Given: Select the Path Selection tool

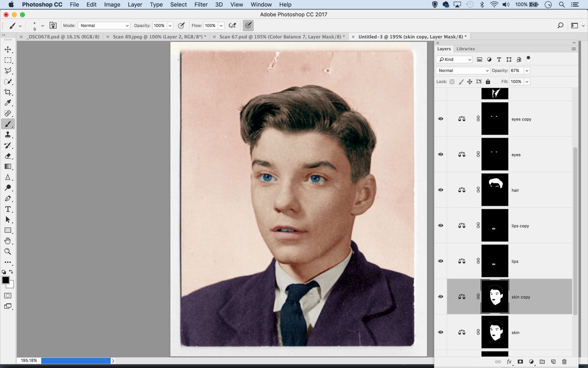Looking at the screenshot, I should (8, 220).
